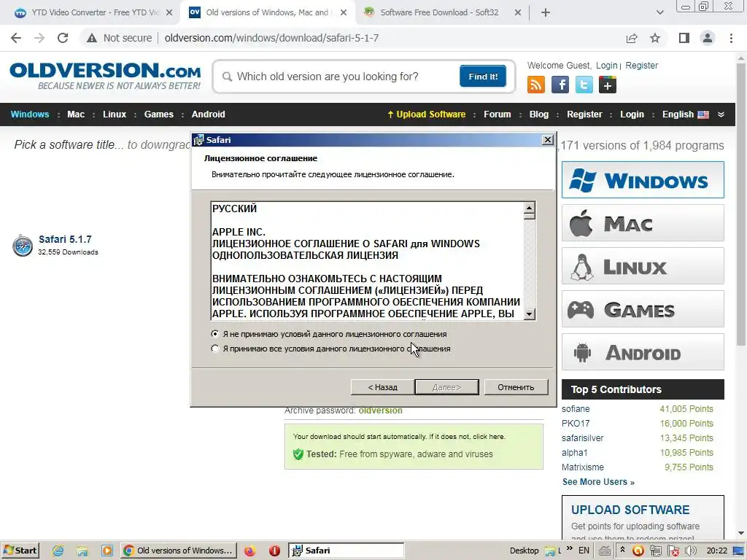The width and height of the screenshot is (747, 560).
Task: Click the black plus share icon
Action: [x=608, y=85]
